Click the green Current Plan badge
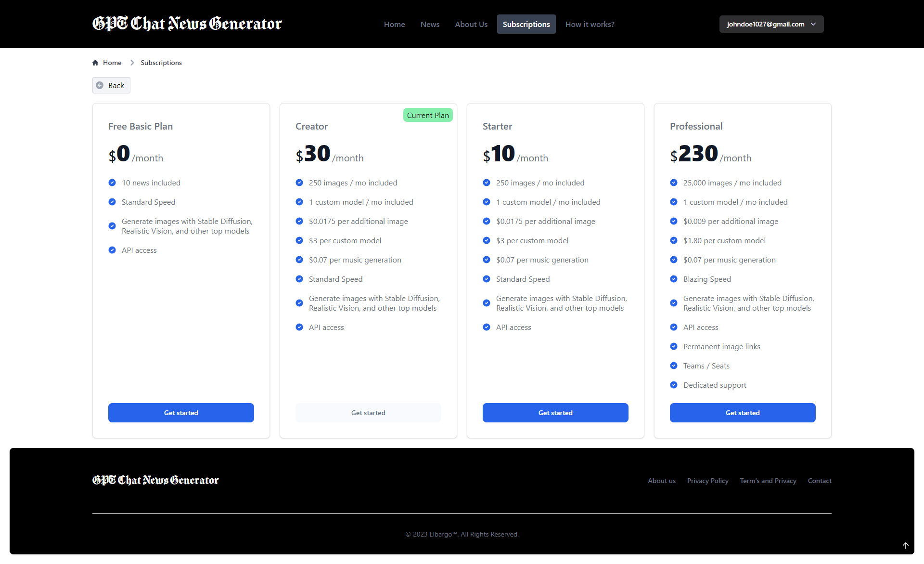The image size is (924, 564). pyautogui.click(x=427, y=115)
